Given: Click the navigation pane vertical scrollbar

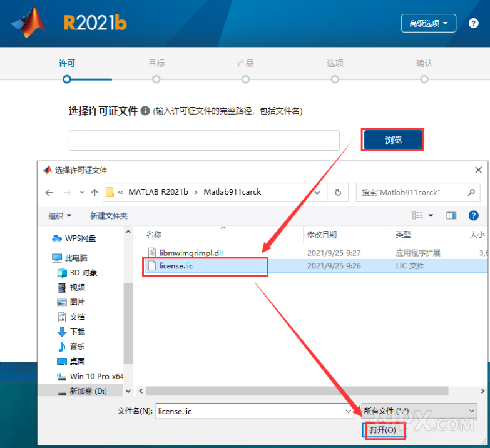Looking at the screenshot, I should 128,323.
